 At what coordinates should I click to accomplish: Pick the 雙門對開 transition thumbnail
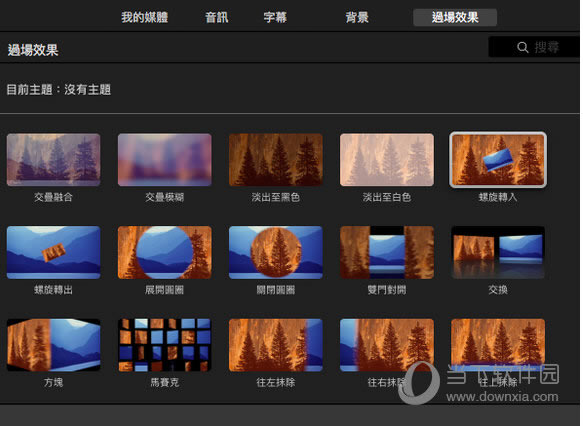(x=387, y=252)
